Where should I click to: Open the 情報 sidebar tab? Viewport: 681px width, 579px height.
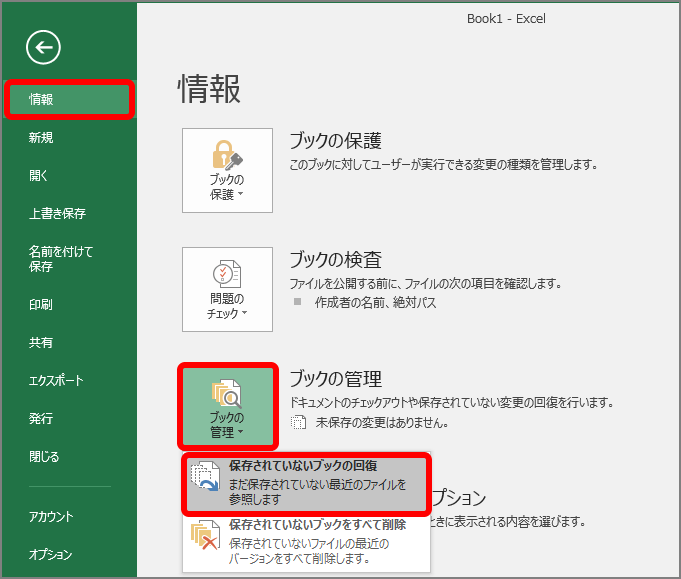69,99
